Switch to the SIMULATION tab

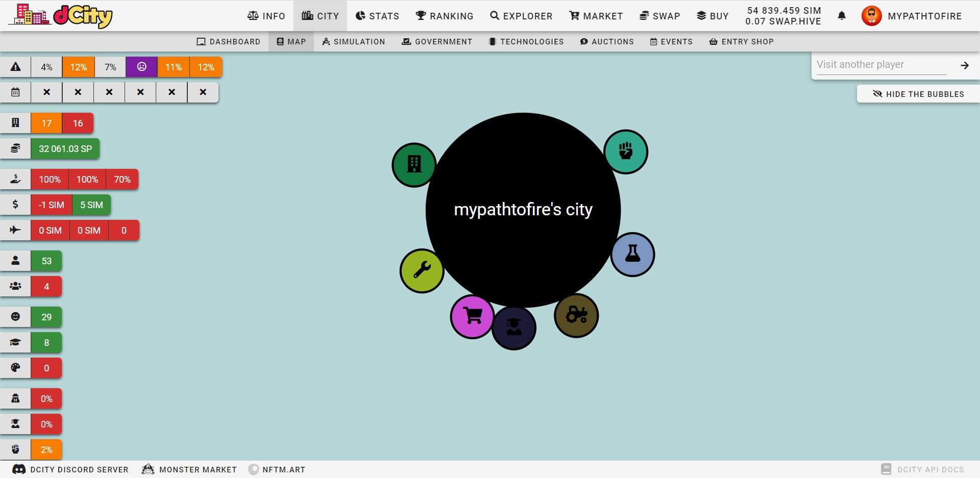coord(353,41)
